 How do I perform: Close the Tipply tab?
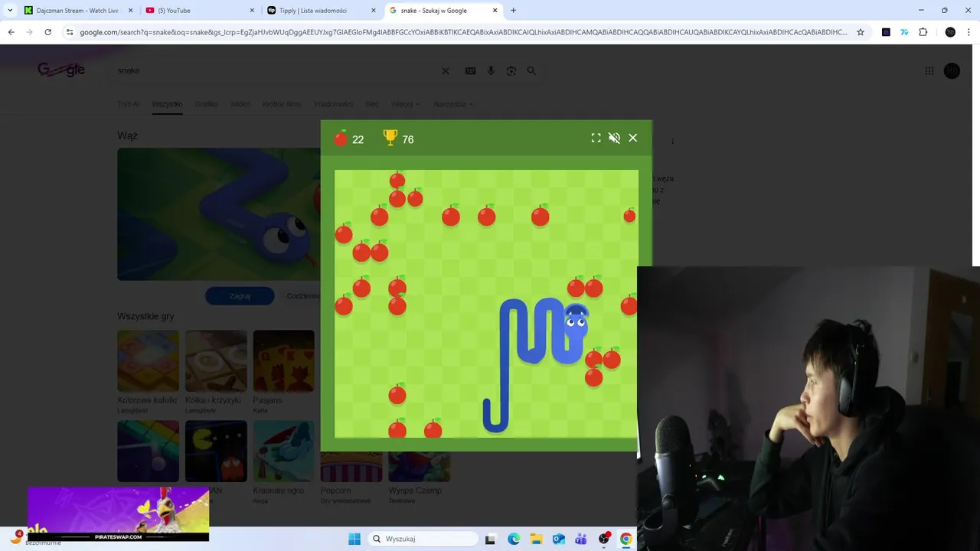click(x=374, y=11)
